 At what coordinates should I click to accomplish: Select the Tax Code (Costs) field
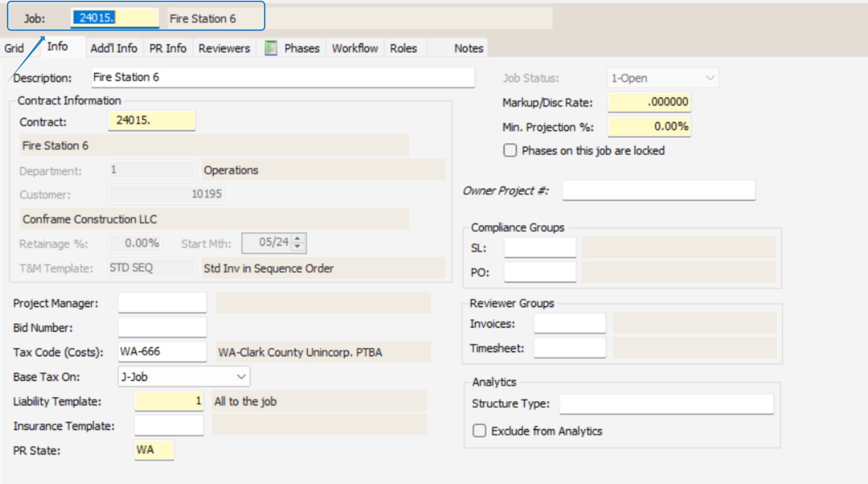pyautogui.click(x=162, y=351)
